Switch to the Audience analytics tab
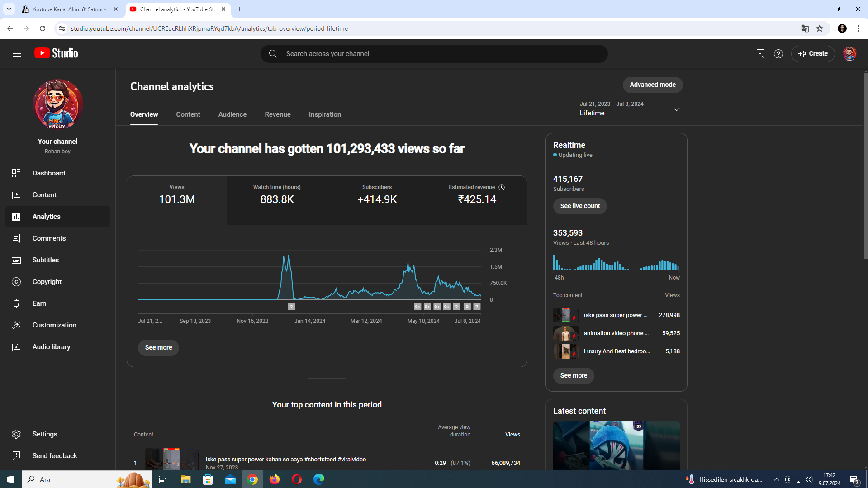Viewport: 868px width, 488px height. pyautogui.click(x=232, y=114)
